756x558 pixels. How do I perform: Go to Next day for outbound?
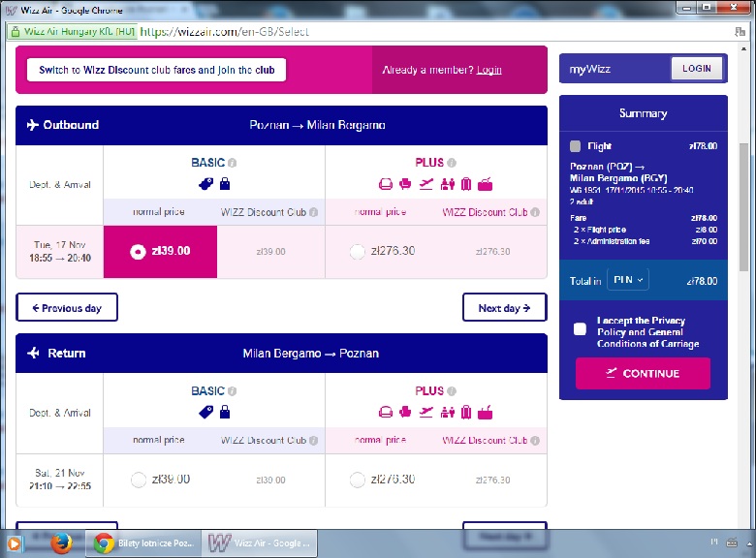[504, 307]
